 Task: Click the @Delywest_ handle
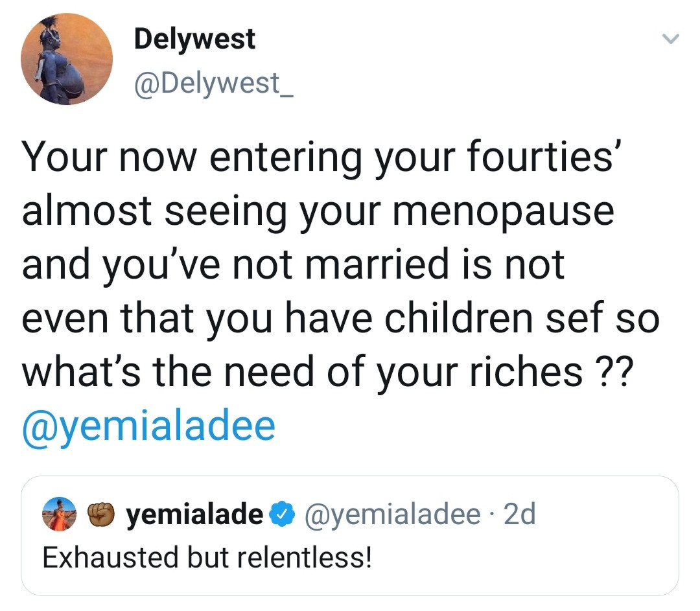click(214, 84)
